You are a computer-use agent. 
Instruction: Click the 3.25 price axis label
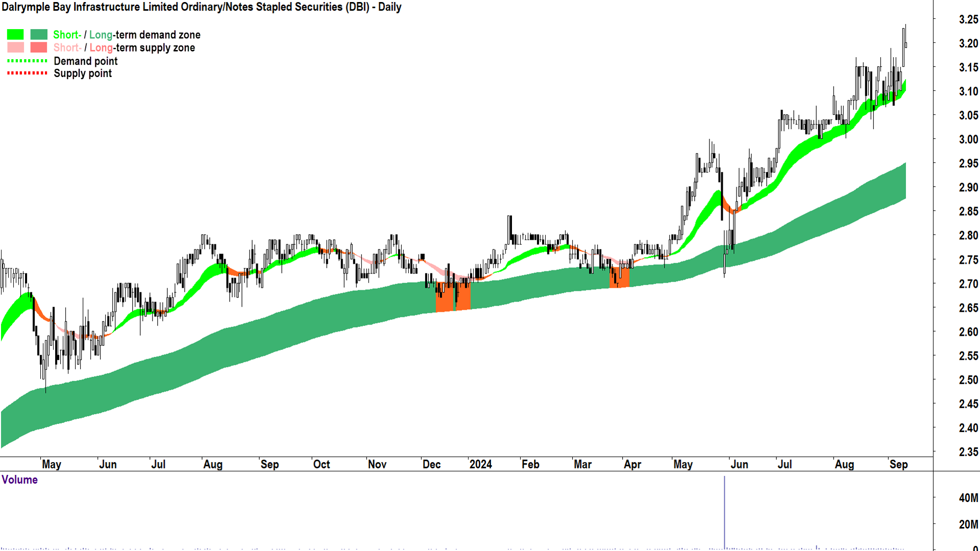click(968, 19)
